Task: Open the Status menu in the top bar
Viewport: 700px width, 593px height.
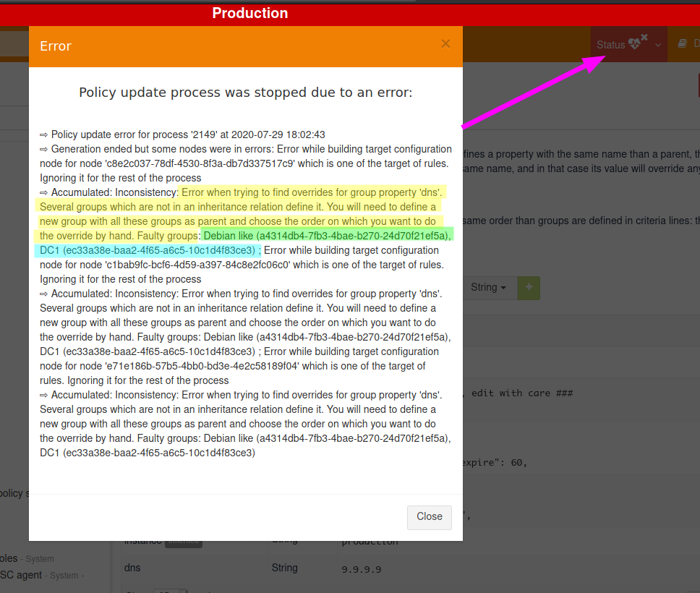Action: coord(611,45)
